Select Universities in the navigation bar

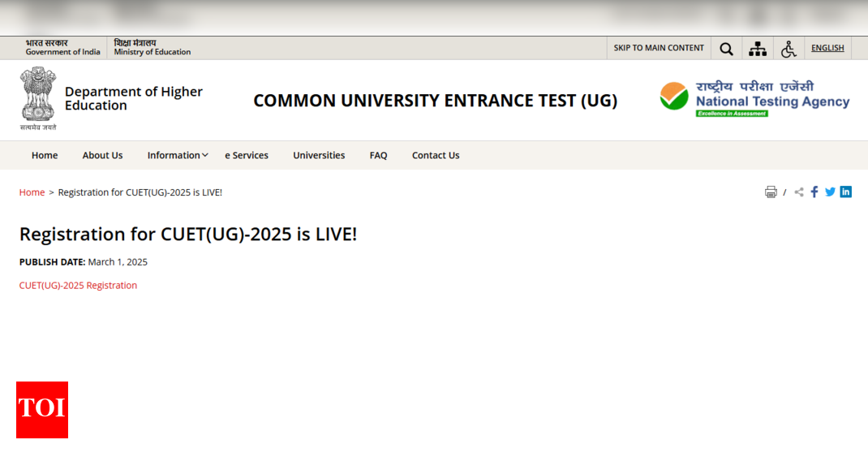[x=319, y=155]
